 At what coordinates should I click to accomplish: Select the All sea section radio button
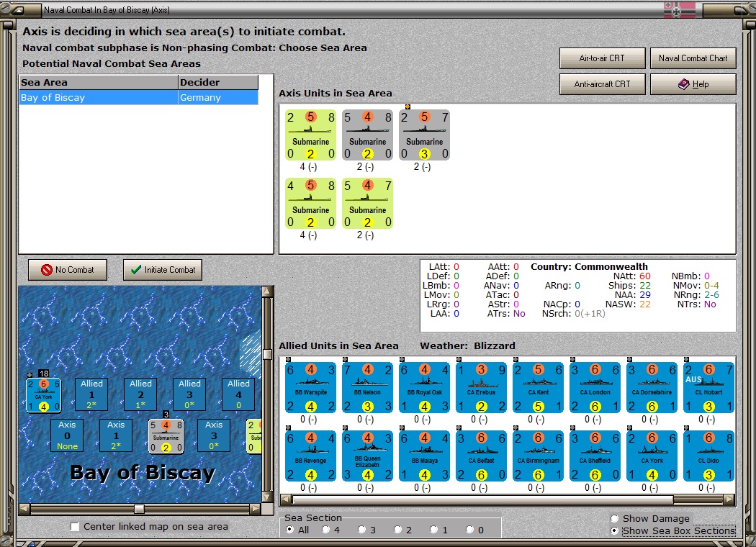tap(289, 530)
